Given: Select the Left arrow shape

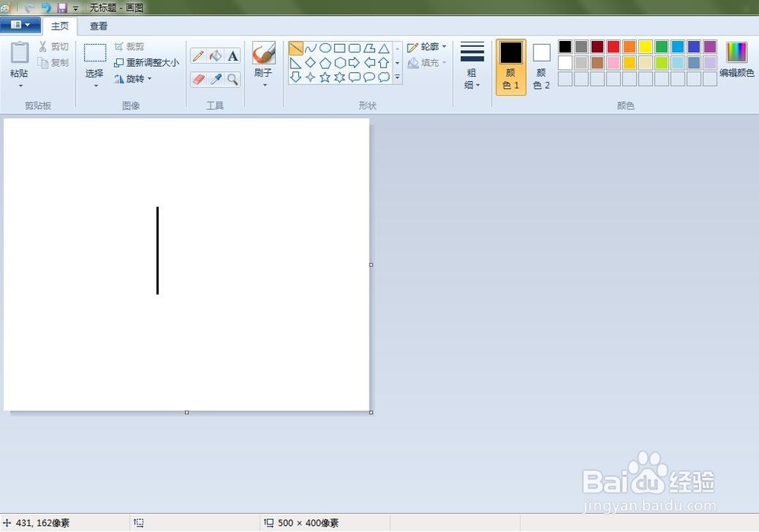Looking at the screenshot, I should (x=370, y=62).
